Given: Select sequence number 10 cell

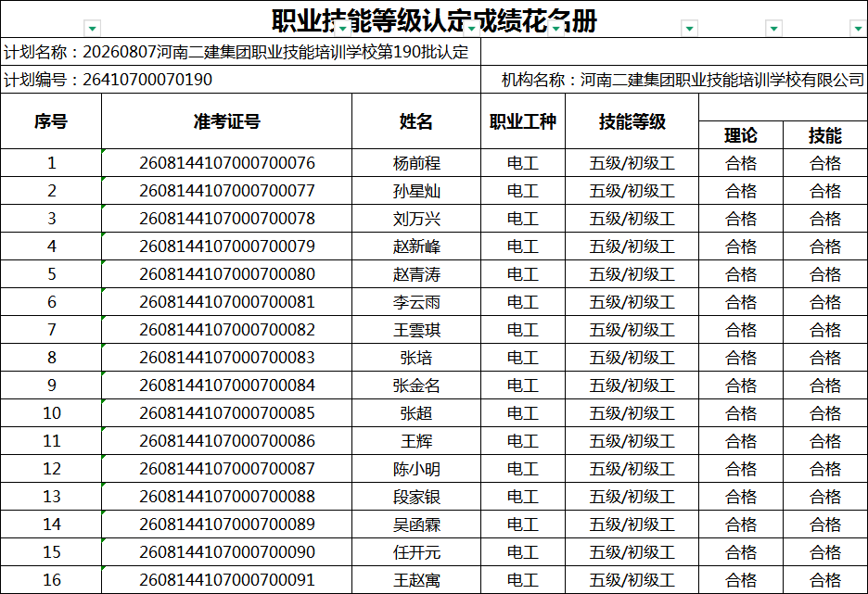Looking at the screenshot, I should coord(51,413).
